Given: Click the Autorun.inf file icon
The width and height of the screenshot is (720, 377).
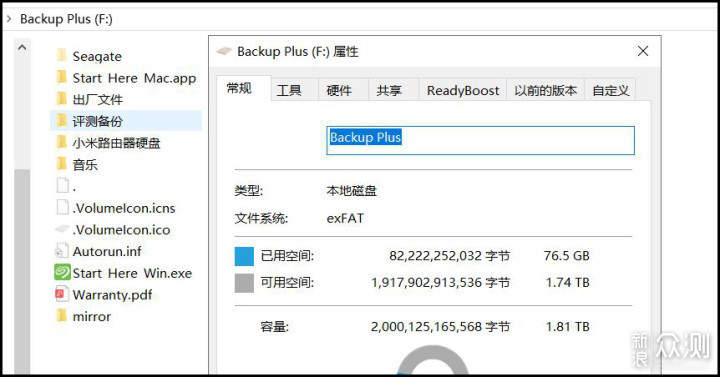Looking at the screenshot, I should click(x=62, y=251).
